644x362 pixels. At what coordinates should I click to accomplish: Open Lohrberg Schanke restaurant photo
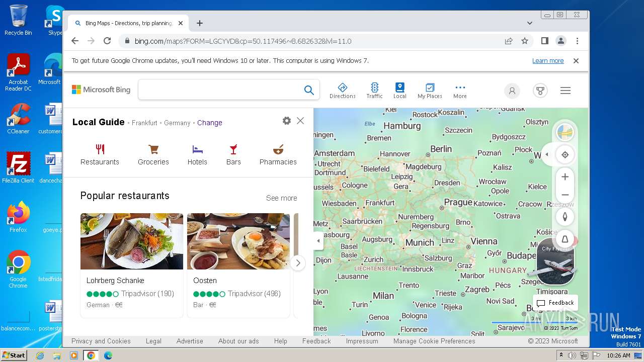132,241
